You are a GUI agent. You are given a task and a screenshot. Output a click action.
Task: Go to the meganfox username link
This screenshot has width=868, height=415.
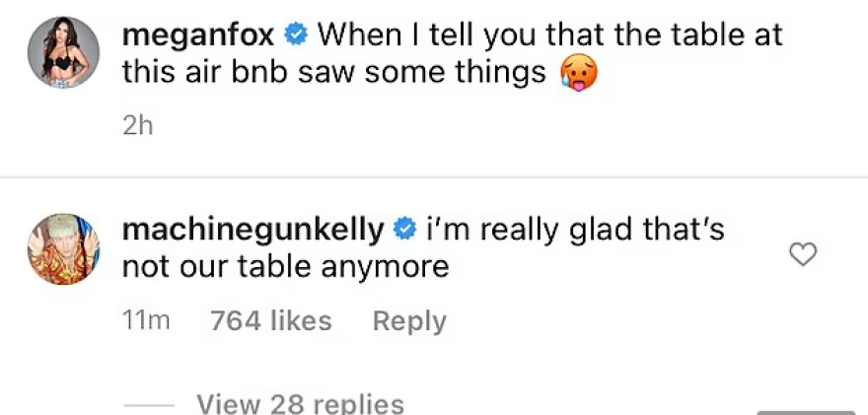click(199, 36)
